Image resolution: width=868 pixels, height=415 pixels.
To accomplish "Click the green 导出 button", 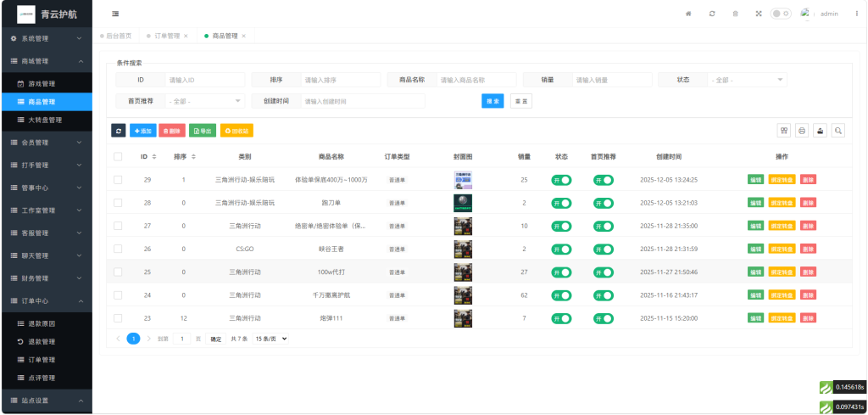I will [x=203, y=131].
